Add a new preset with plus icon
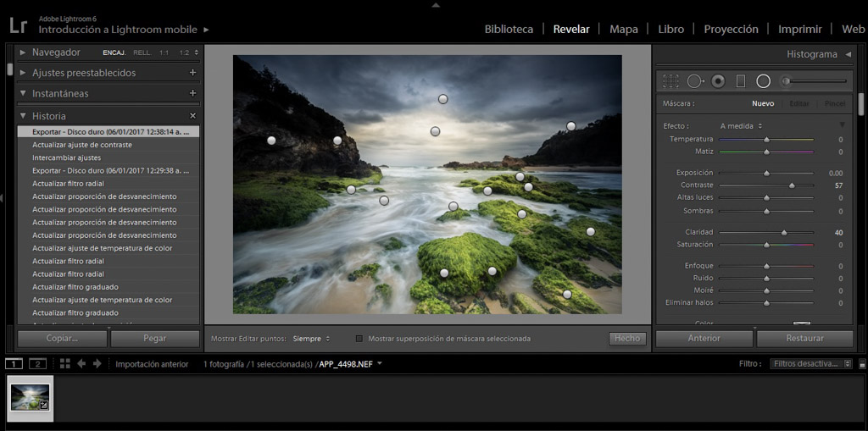Viewport: 868px width, 431px height. 192,73
